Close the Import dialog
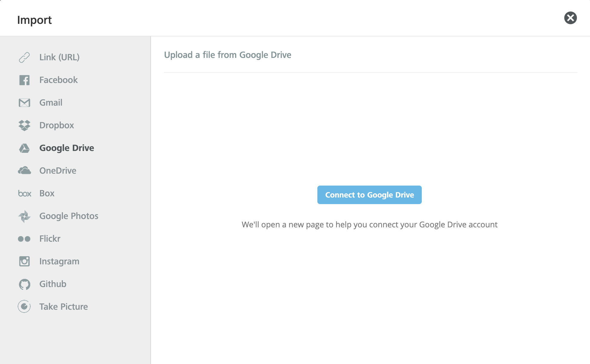The width and height of the screenshot is (590, 364). [570, 18]
